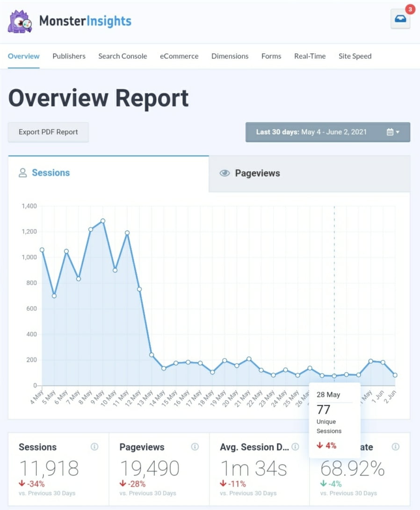Image resolution: width=420 pixels, height=510 pixels.
Task: Click the calendar icon in date picker
Action: coord(390,132)
